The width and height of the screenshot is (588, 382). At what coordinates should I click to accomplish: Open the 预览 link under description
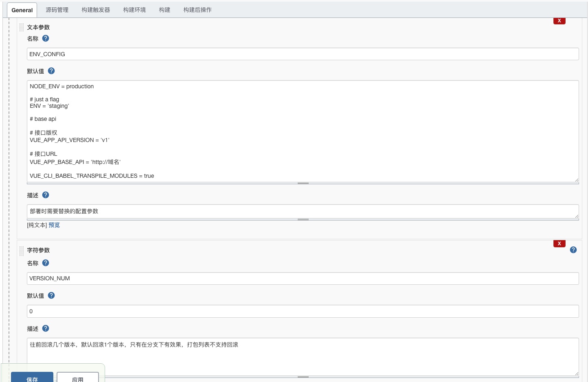[x=54, y=225]
